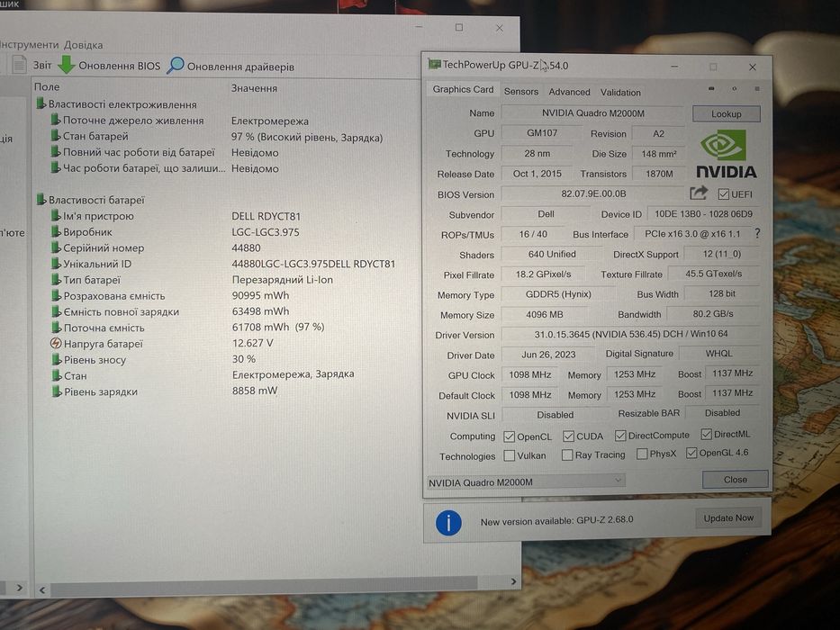The image size is (840, 630).
Task: Click the Memory Type field GDDR5 (Hynix)
Action: 558,294
